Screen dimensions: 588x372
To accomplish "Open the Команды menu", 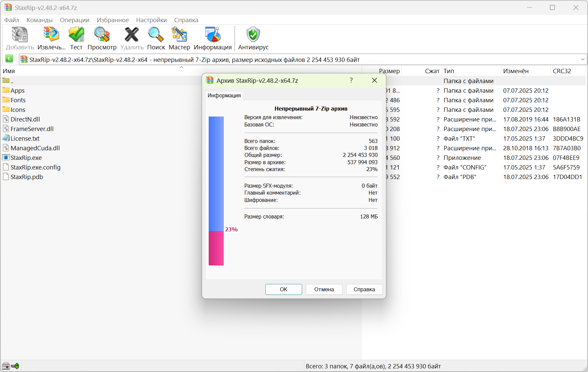I will pos(39,20).
